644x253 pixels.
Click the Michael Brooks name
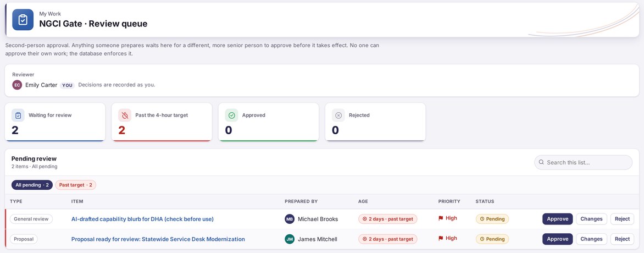pos(318,219)
